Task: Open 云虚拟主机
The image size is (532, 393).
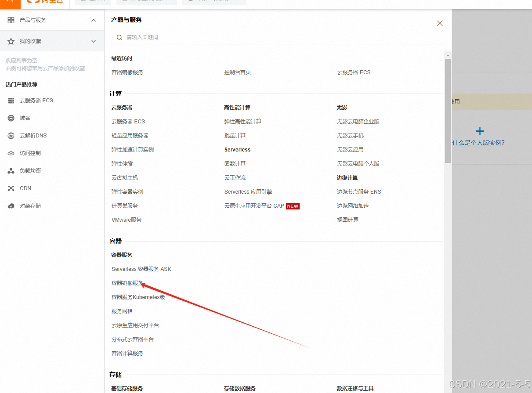Action: [x=125, y=178]
